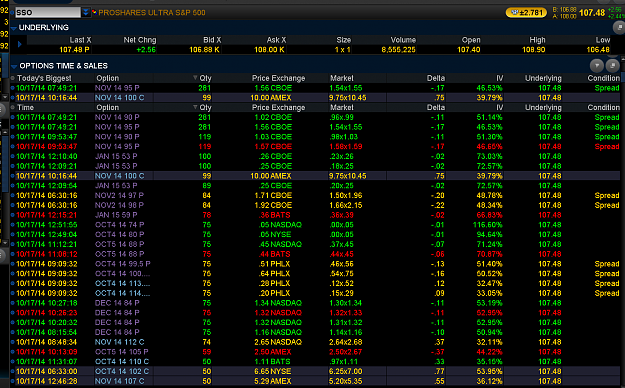Screen dimensions: 625x388
Task: Click the High value 108.90
Action: [534, 50]
